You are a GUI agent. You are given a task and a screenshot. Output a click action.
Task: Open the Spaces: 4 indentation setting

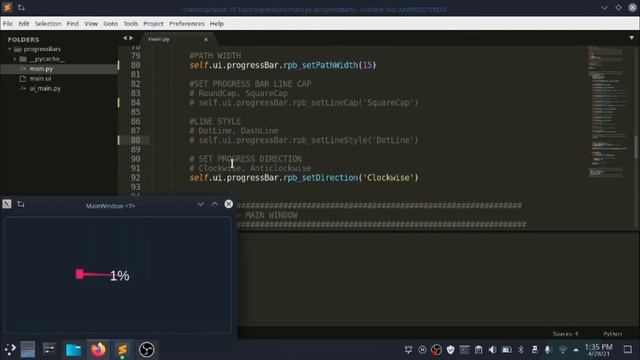pos(565,334)
